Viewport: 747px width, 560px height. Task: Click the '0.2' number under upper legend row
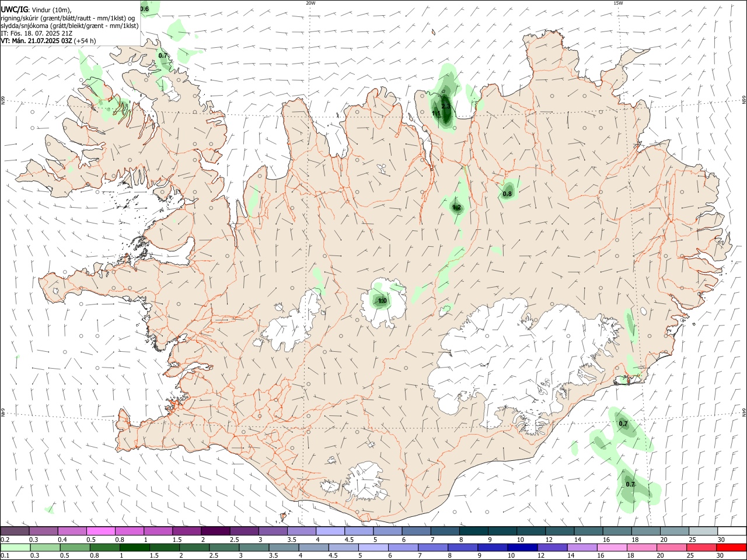5,540
